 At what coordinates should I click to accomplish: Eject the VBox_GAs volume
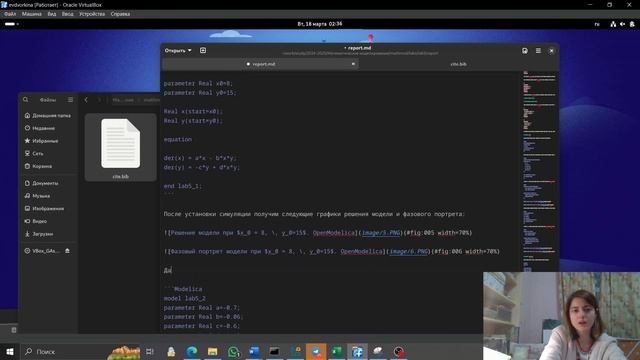point(67,251)
